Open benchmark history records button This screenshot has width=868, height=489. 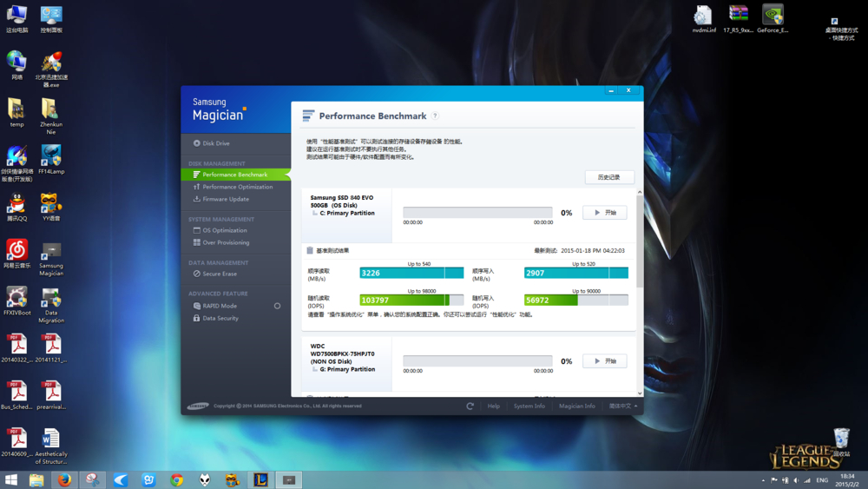pos(609,177)
